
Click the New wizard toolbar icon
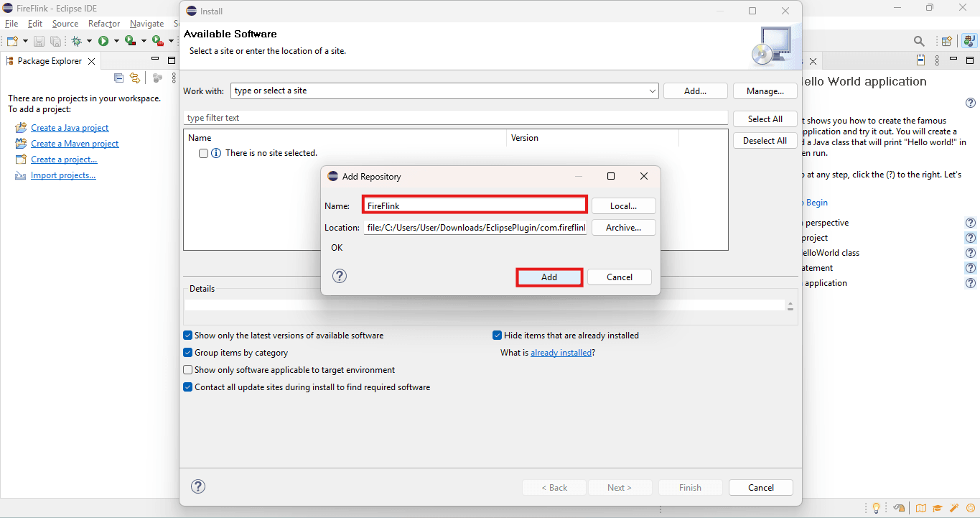coord(12,41)
